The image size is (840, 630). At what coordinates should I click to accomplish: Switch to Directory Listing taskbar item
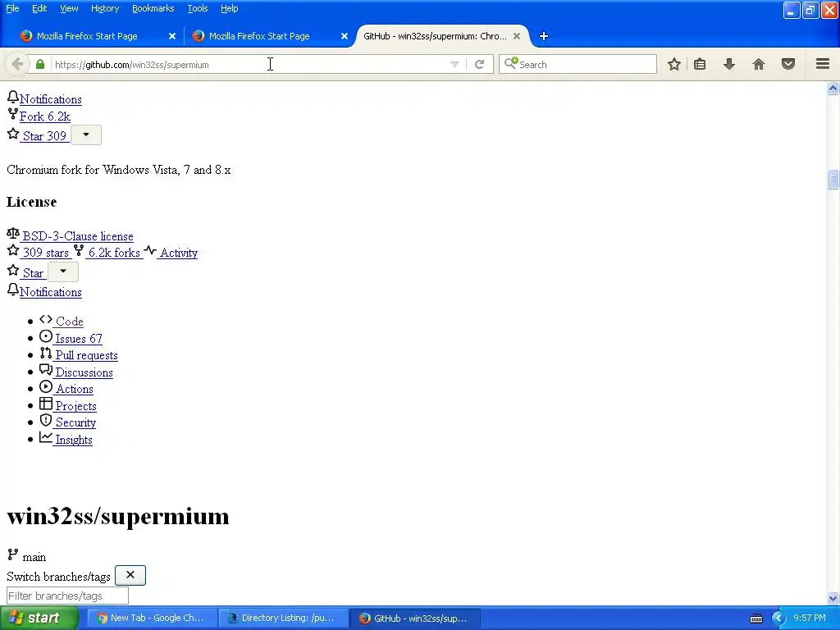(x=283, y=618)
